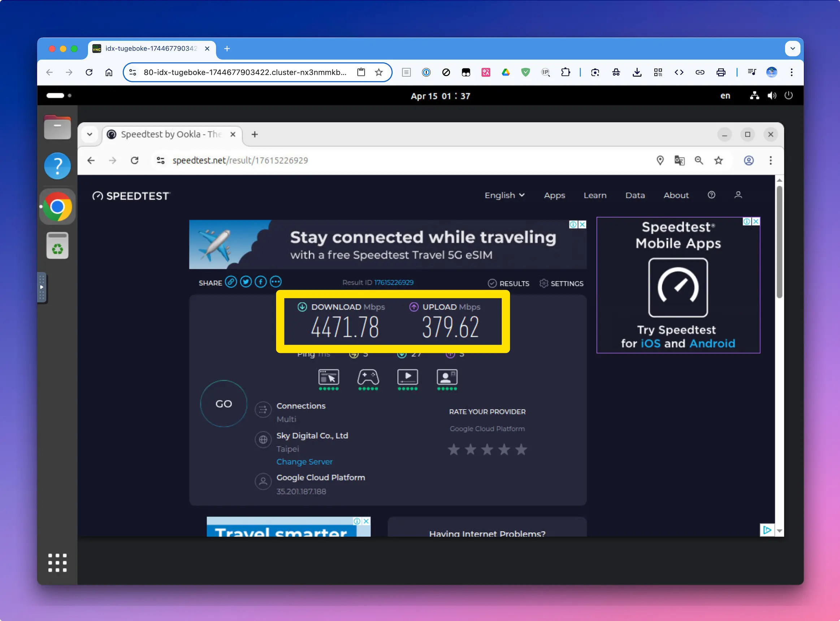This screenshot has height=621, width=840.
Task: Open RESULTS history
Action: [x=508, y=283]
